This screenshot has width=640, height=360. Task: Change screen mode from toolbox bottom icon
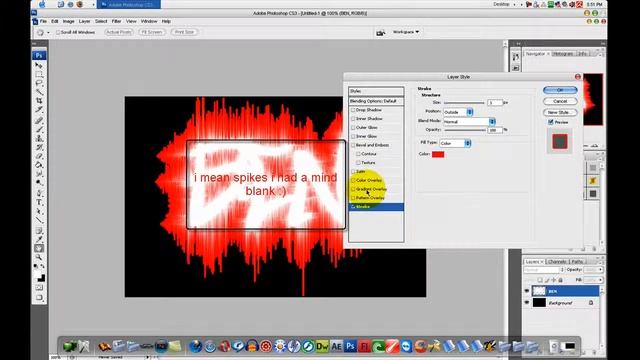pyautogui.click(x=39, y=298)
